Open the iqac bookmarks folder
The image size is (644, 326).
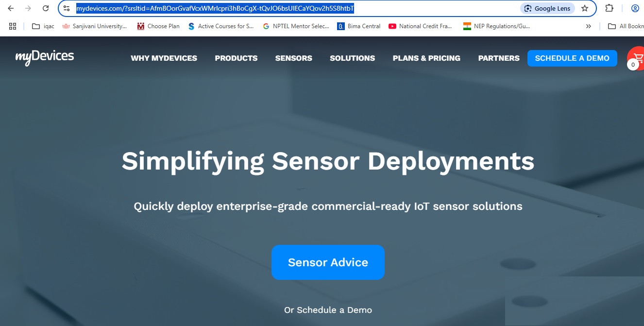(43, 26)
